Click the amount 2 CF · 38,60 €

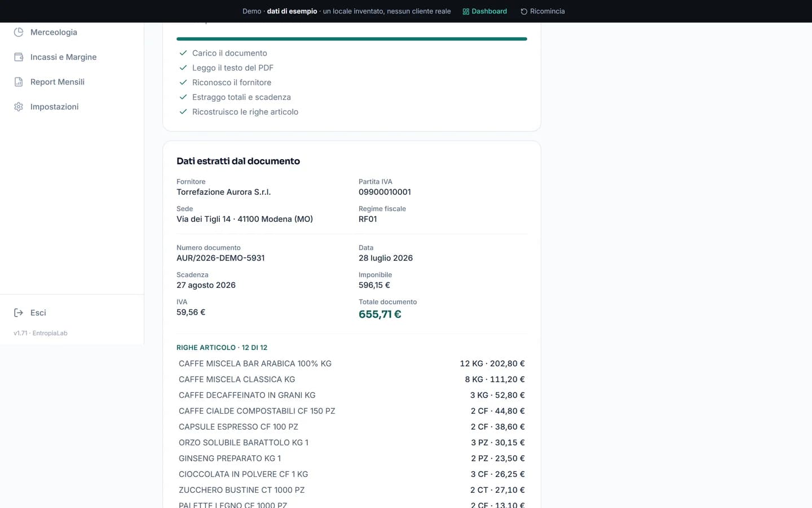pyautogui.click(x=497, y=427)
